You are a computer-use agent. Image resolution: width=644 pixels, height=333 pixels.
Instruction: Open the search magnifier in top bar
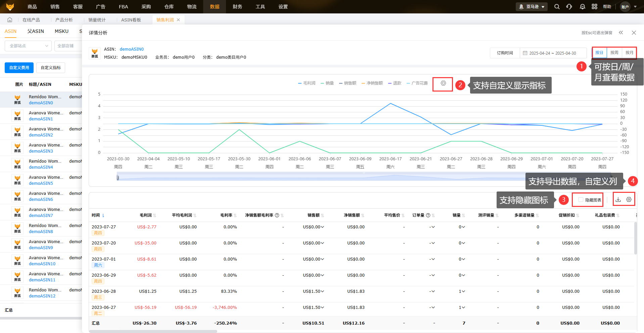coord(557,7)
